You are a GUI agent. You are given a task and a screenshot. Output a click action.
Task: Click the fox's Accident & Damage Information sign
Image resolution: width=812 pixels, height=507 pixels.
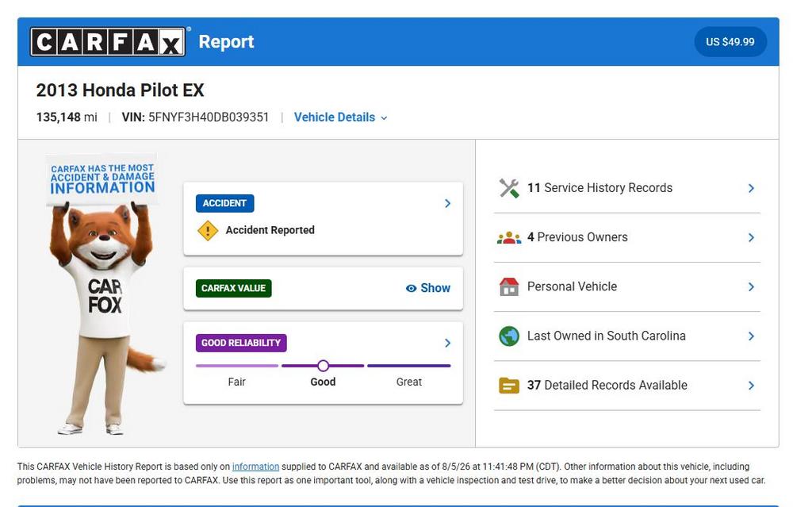click(102, 179)
